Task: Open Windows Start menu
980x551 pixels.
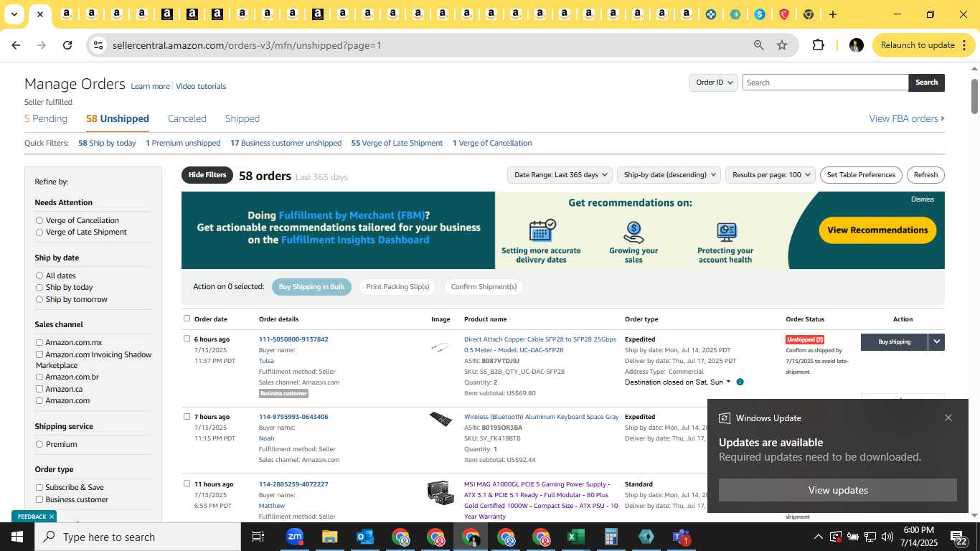Action: tap(17, 537)
